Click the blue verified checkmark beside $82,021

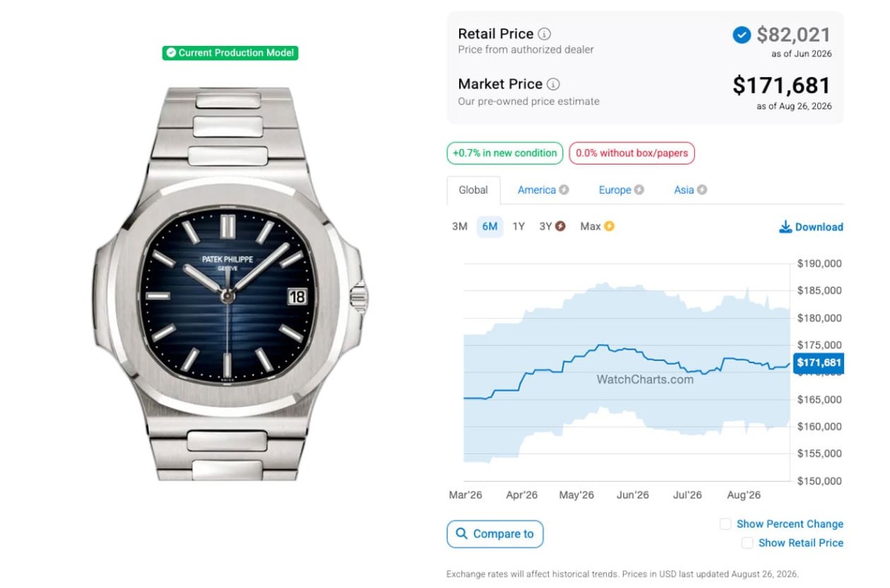(x=742, y=35)
